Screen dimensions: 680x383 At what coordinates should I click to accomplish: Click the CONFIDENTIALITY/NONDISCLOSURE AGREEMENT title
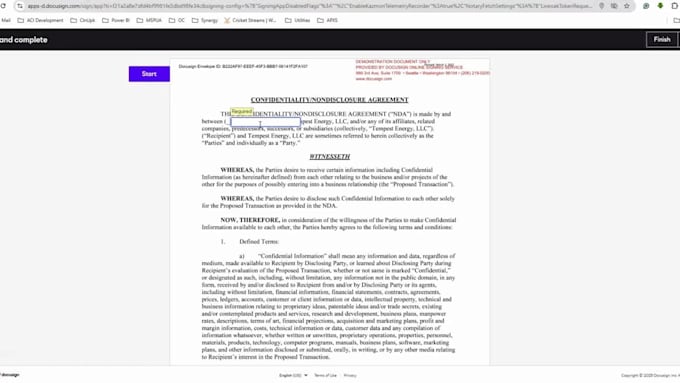pyautogui.click(x=330, y=100)
